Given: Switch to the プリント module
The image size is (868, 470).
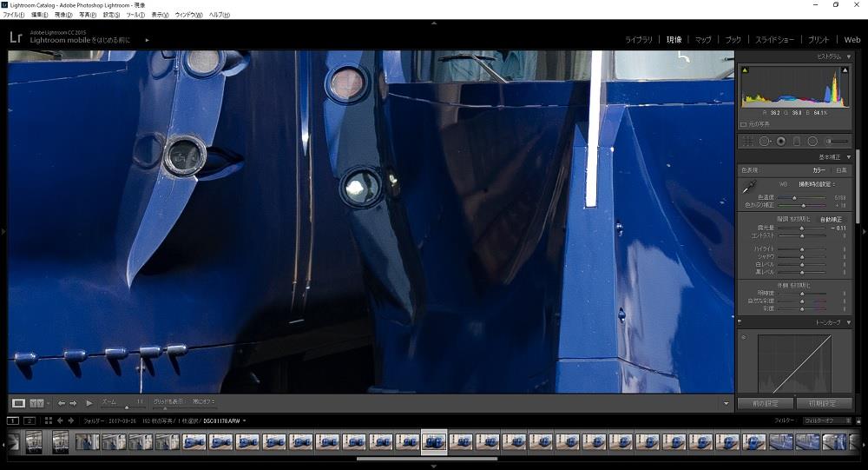Looking at the screenshot, I should point(819,40).
